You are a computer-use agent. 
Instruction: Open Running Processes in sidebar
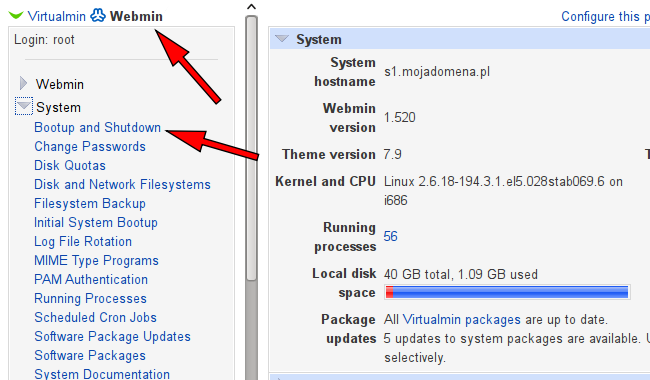(90, 298)
